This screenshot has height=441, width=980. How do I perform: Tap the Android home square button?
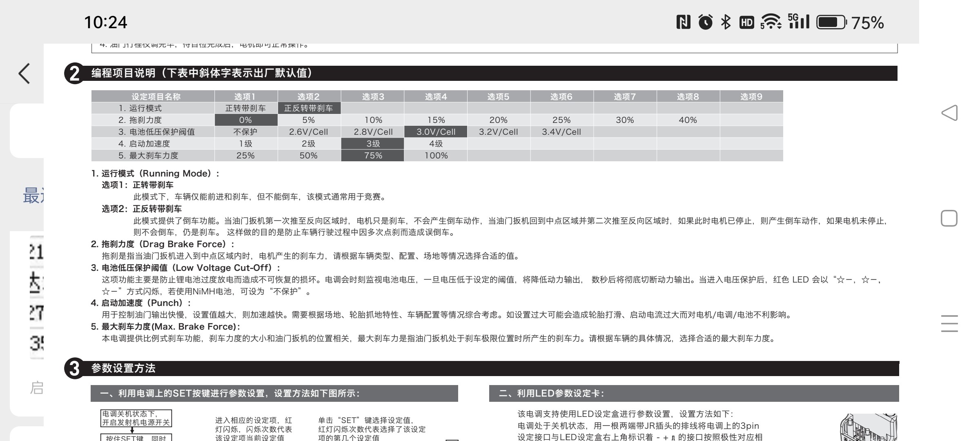click(x=949, y=218)
